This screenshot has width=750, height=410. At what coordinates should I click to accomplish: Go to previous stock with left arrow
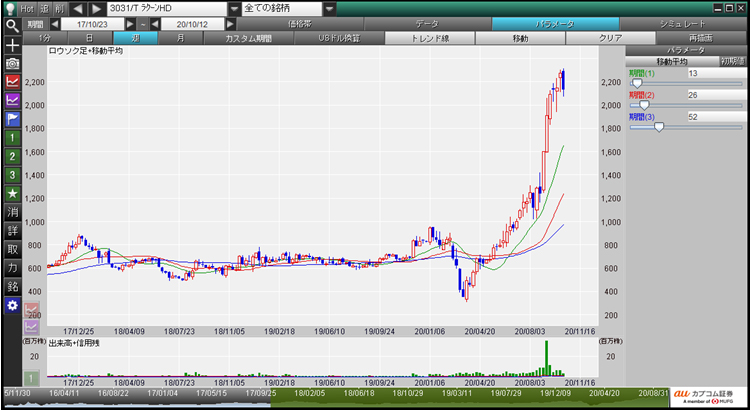coord(78,9)
